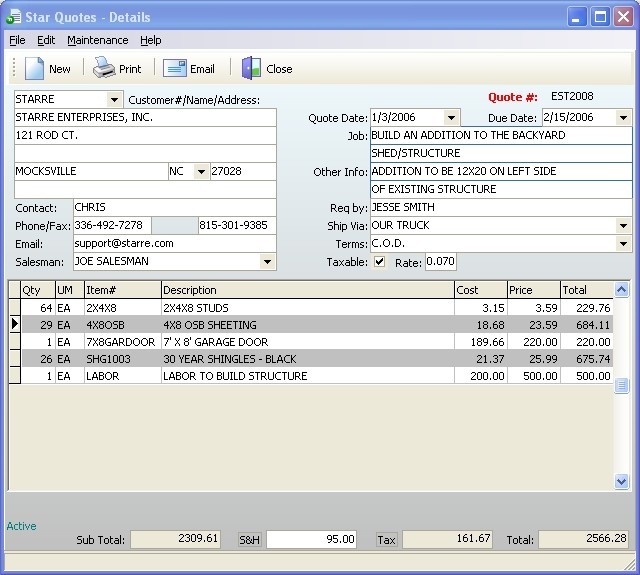
Task: Expand the STARRE customer dropdown
Action: (114, 99)
